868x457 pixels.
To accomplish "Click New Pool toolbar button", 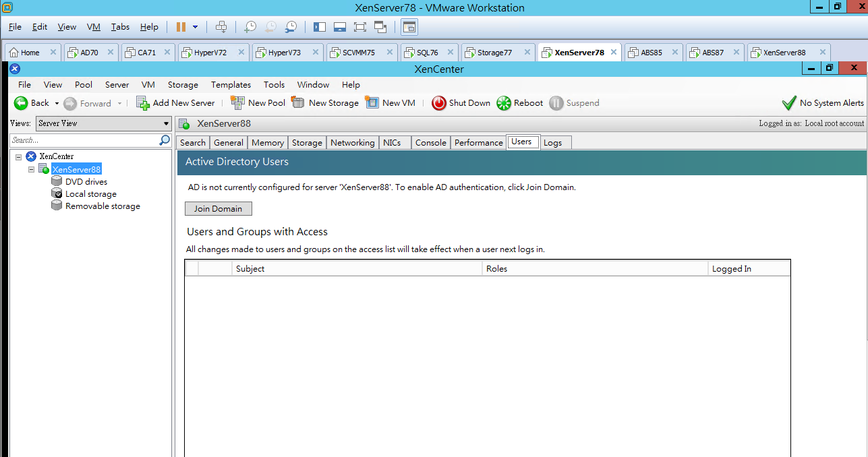I will 258,103.
